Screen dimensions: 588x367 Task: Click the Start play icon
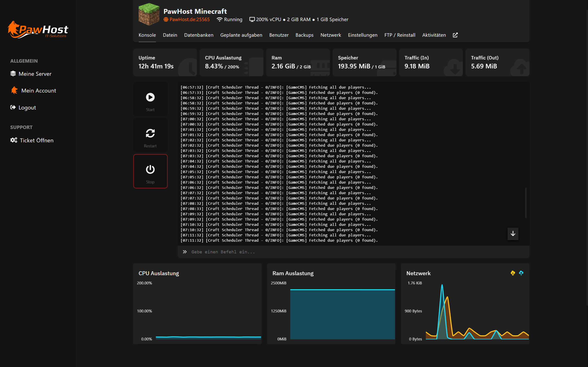(150, 97)
